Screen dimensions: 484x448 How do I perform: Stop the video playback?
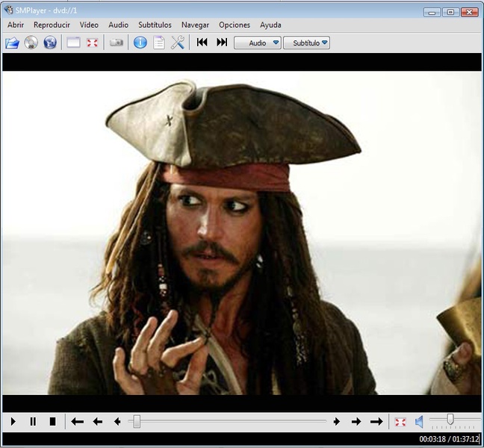coord(52,421)
